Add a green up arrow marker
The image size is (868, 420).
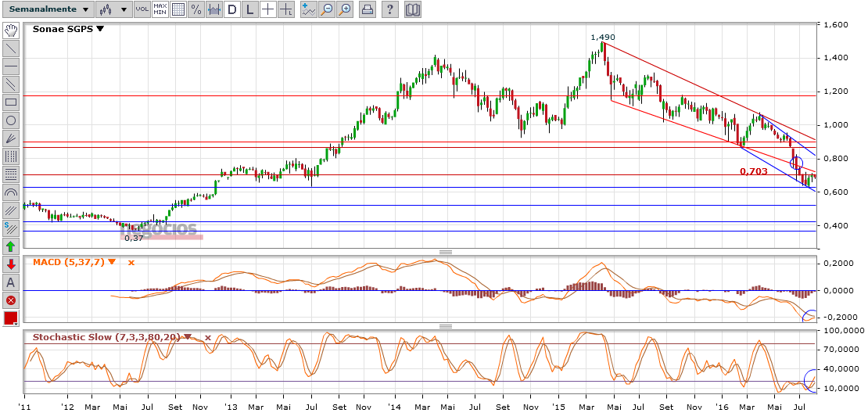click(x=11, y=246)
